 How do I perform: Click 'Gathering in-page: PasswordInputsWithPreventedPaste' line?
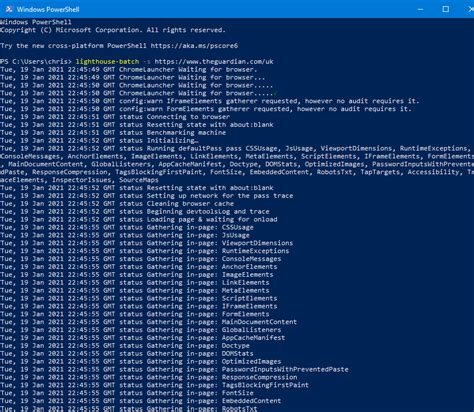174,370
